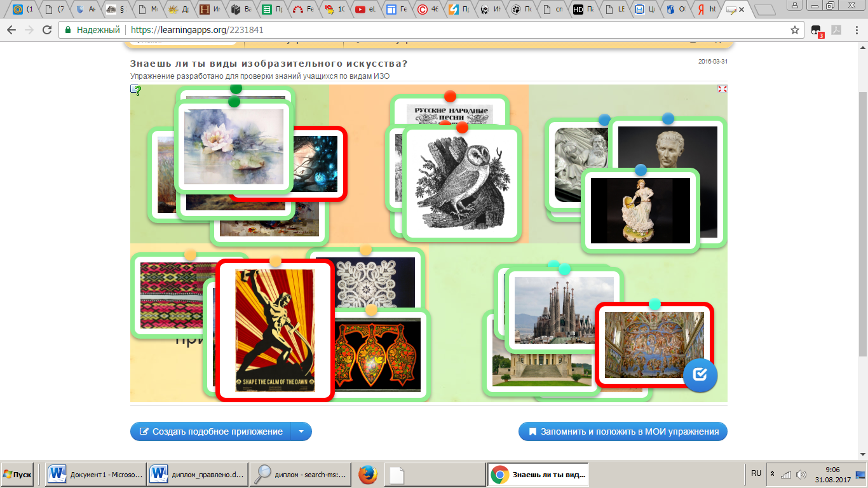Click the Пуск start button

(x=18, y=474)
